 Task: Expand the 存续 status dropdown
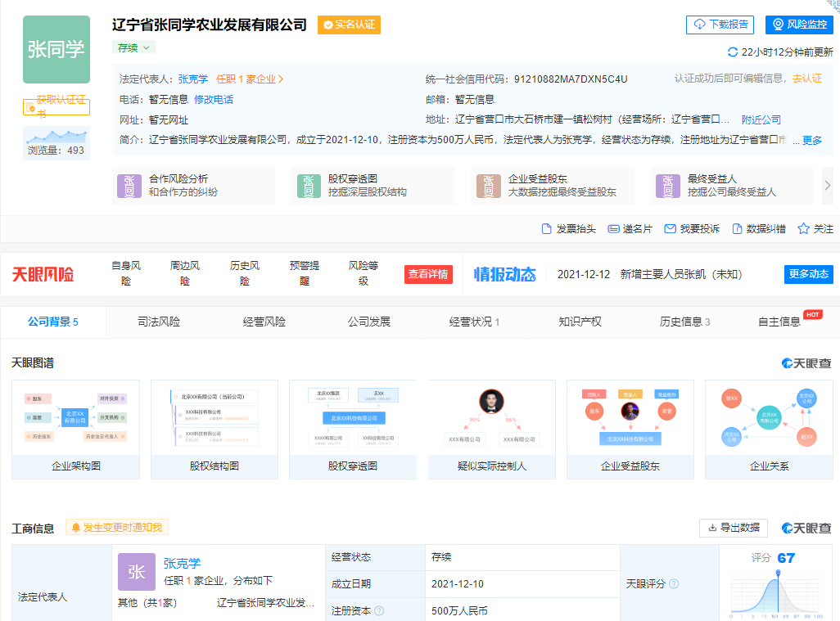(134, 47)
